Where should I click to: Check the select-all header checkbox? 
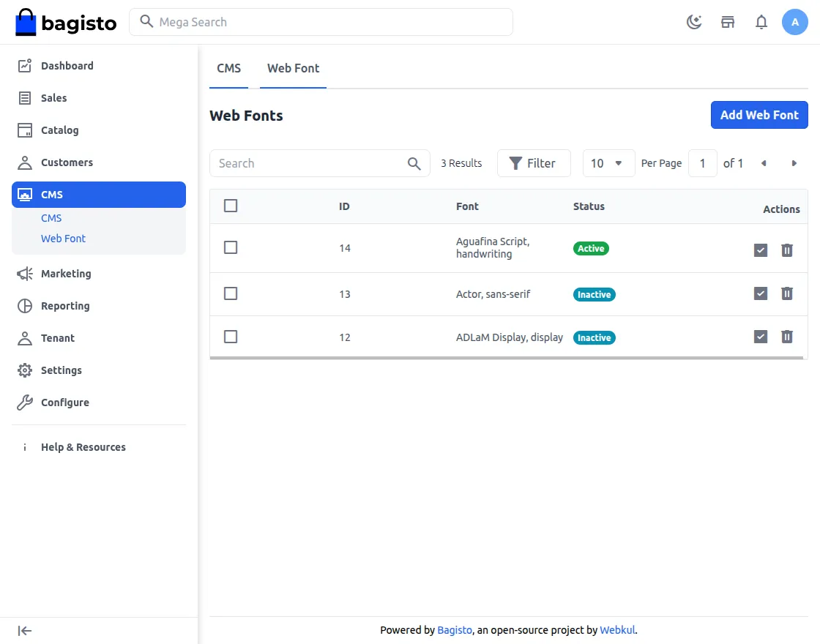231,206
